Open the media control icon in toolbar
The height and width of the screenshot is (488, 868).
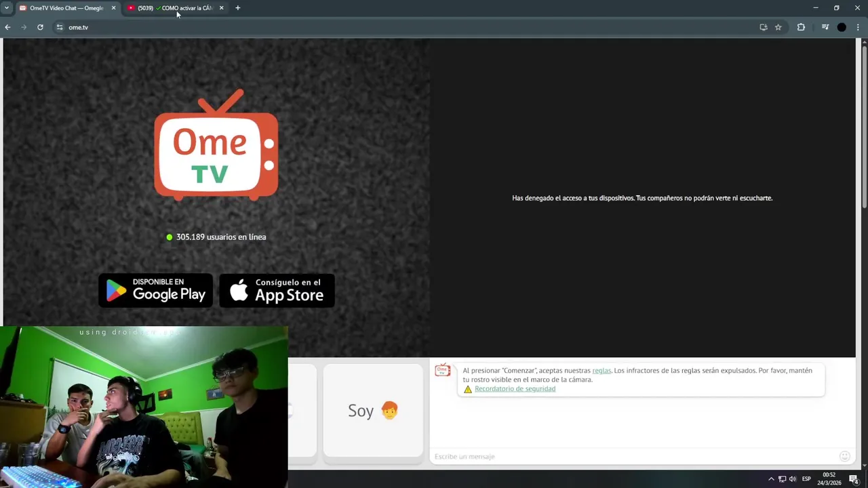[x=825, y=27]
